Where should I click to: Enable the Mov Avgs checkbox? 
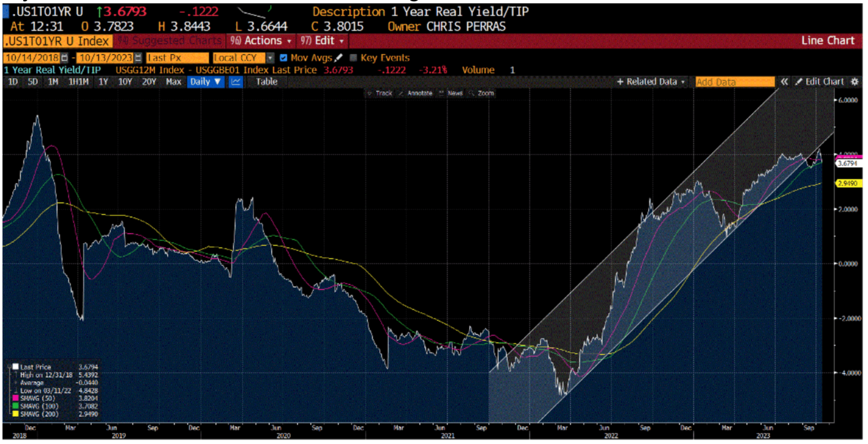(283, 58)
